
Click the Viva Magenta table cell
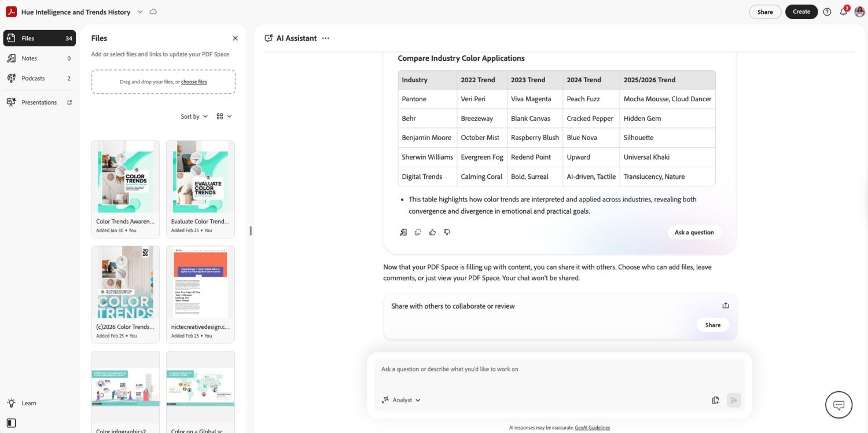click(534, 99)
